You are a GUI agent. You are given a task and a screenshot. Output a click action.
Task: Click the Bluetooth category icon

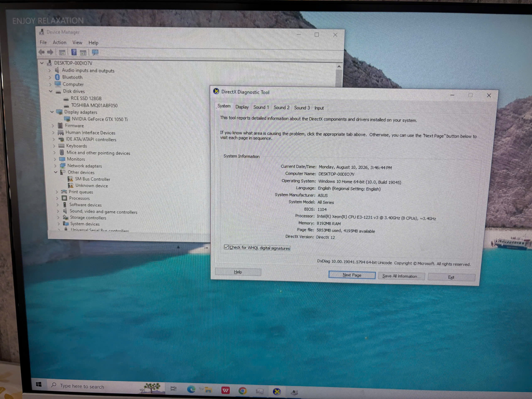pyautogui.click(x=57, y=77)
